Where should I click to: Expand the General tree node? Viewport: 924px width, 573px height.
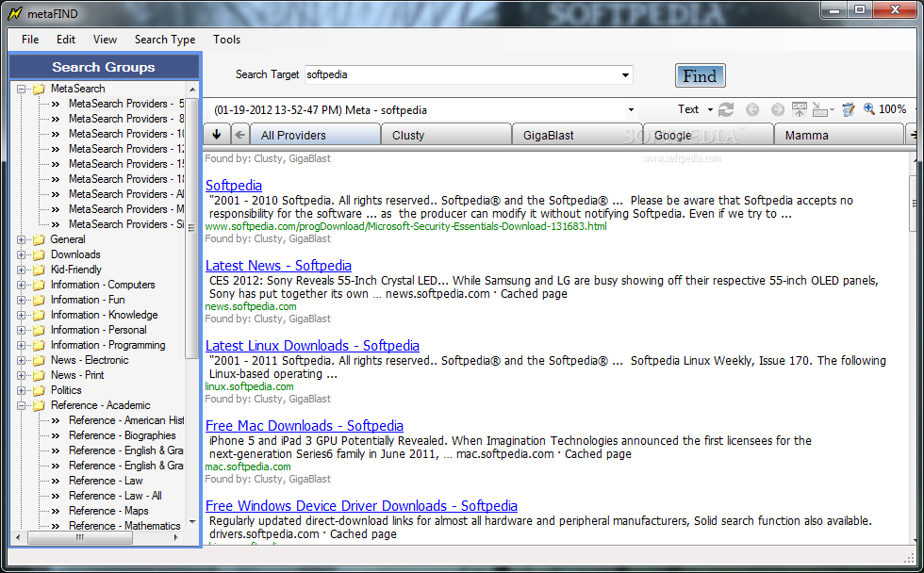(21, 239)
